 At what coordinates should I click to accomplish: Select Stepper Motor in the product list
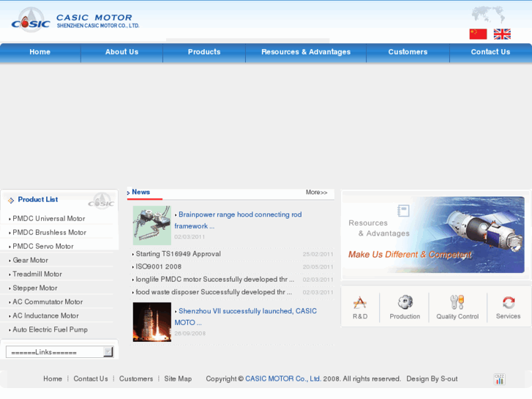[35, 288]
